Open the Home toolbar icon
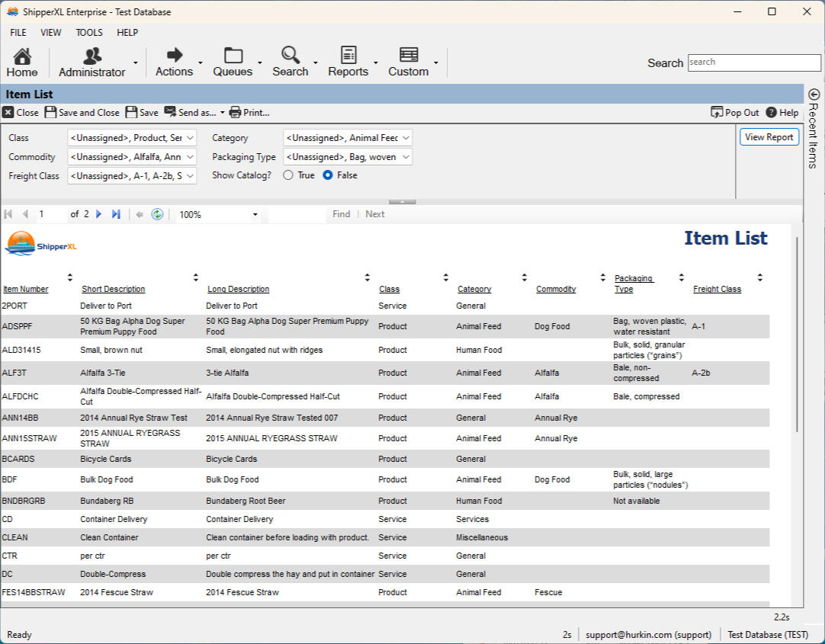The image size is (825, 644). (x=22, y=56)
